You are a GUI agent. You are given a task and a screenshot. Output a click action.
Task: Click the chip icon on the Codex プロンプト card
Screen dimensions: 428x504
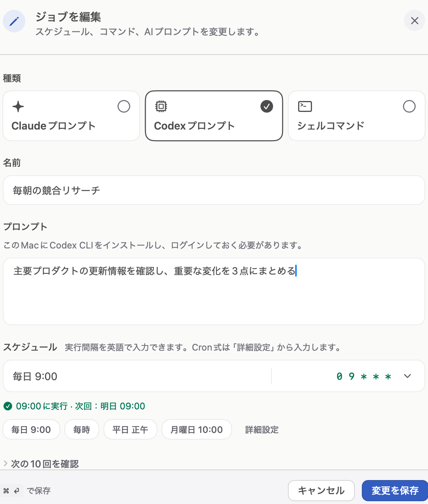click(161, 106)
